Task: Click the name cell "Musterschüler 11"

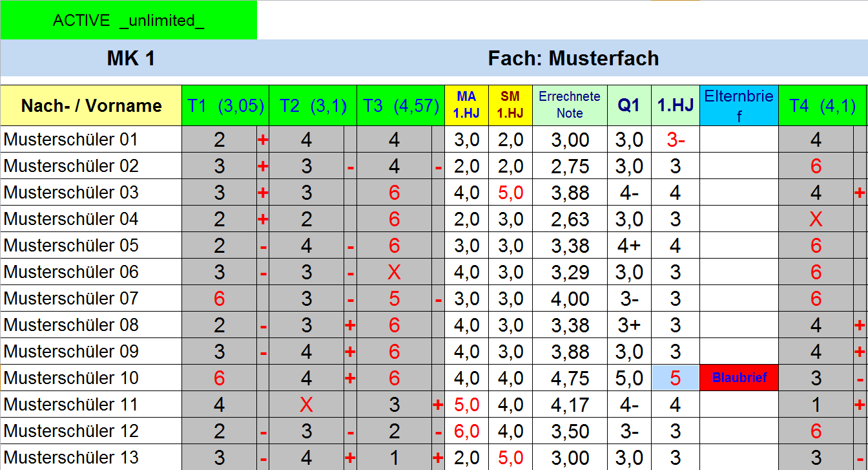Action: pos(91,405)
